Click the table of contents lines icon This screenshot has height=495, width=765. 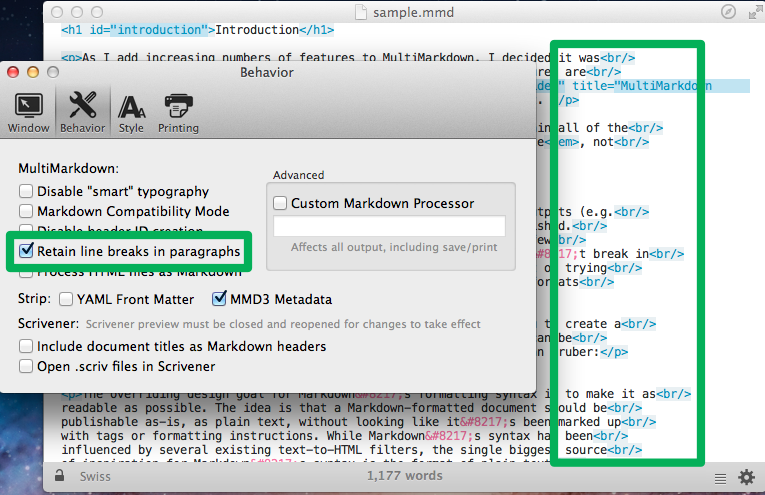pos(720,478)
